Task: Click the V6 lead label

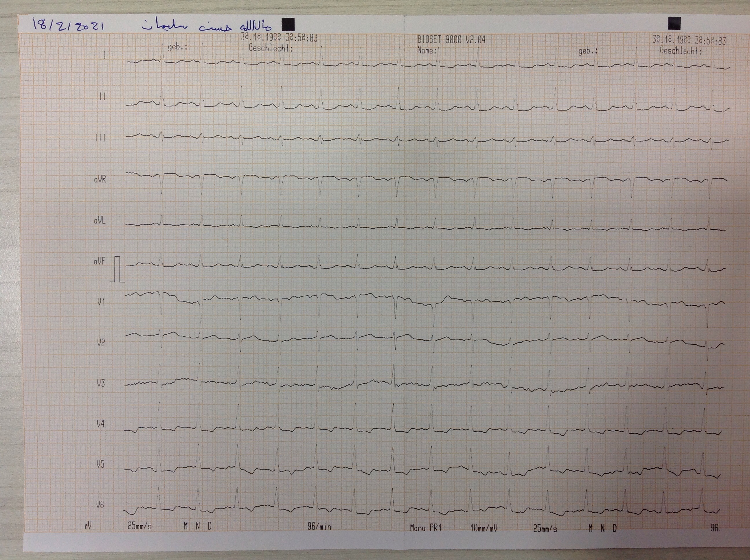Action: (100, 505)
